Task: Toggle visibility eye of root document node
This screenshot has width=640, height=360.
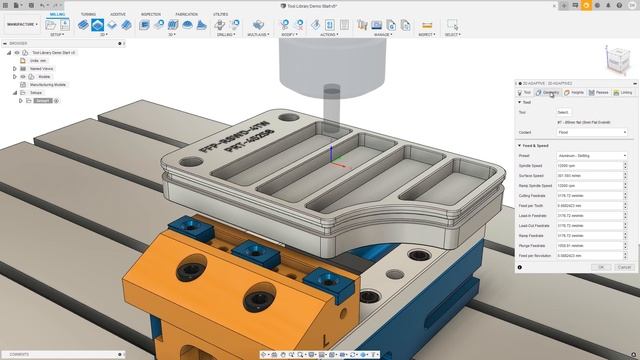Action: pyautogui.click(x=17, y=53)
